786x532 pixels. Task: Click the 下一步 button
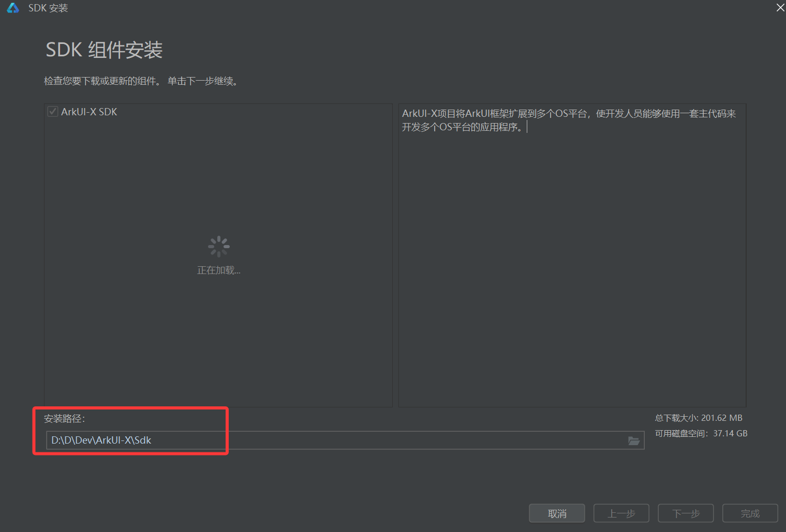click(686, 513)
